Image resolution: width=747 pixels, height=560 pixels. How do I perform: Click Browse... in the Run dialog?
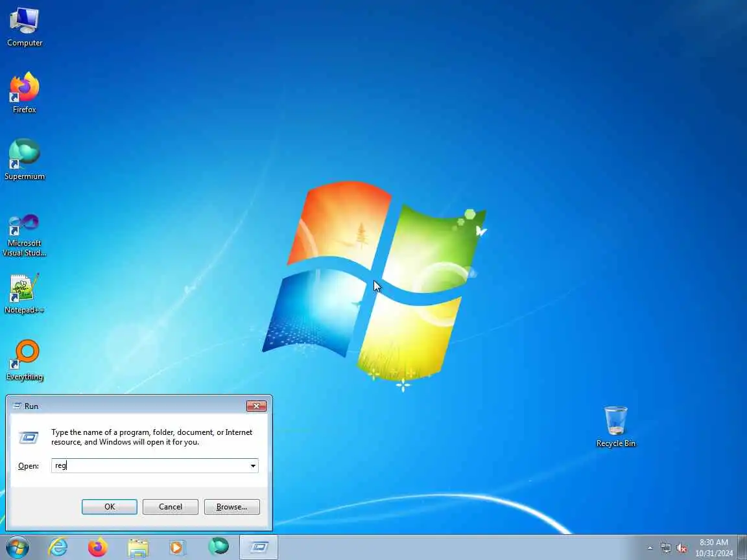(x=232, y=507)
